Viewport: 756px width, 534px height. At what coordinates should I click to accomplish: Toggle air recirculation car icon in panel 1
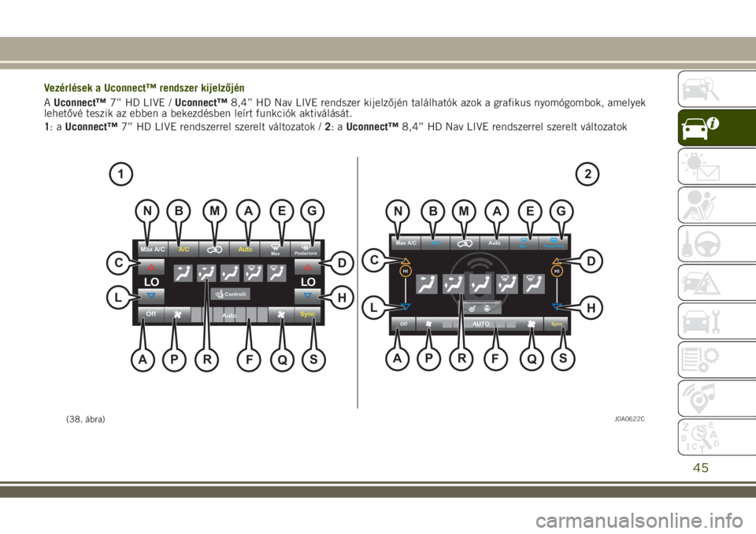tap(214, 250)
